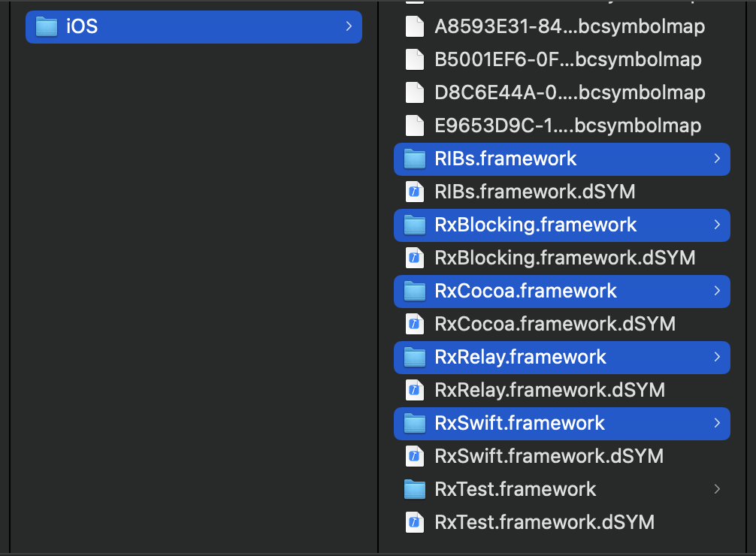Screen dimensions: 756x556
Task: Click the RxTest.framework.dSYM file icon
Action: 415,522
